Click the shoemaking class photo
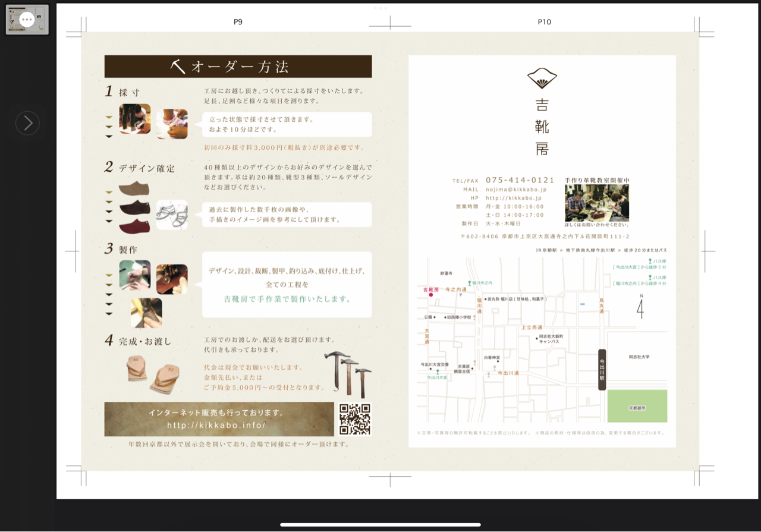Viewport: 761px width, 532px height. click(597, 203)
